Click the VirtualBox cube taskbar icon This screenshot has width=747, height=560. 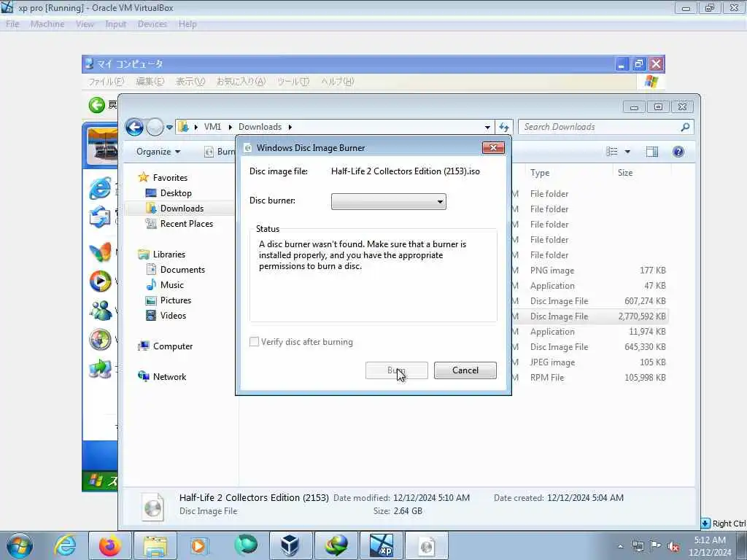[x=290, y=545]
